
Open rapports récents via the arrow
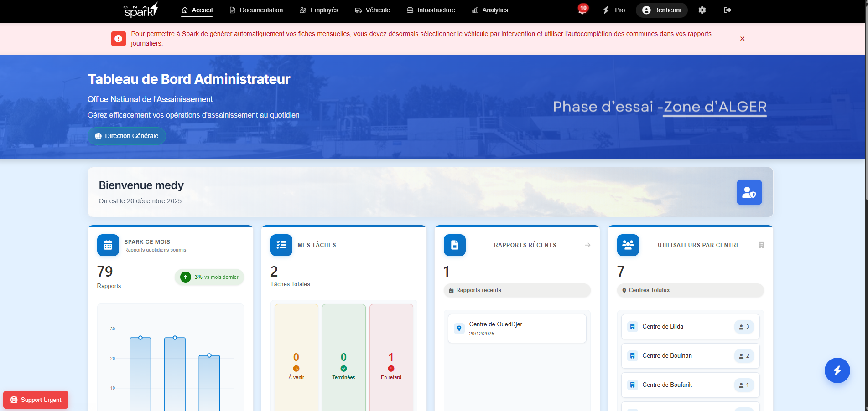587,245
